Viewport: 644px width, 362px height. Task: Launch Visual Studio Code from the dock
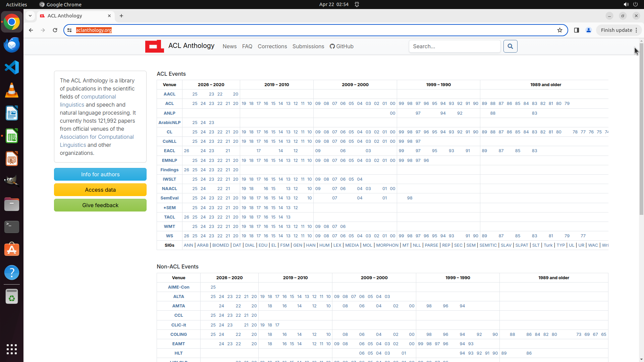12,67
